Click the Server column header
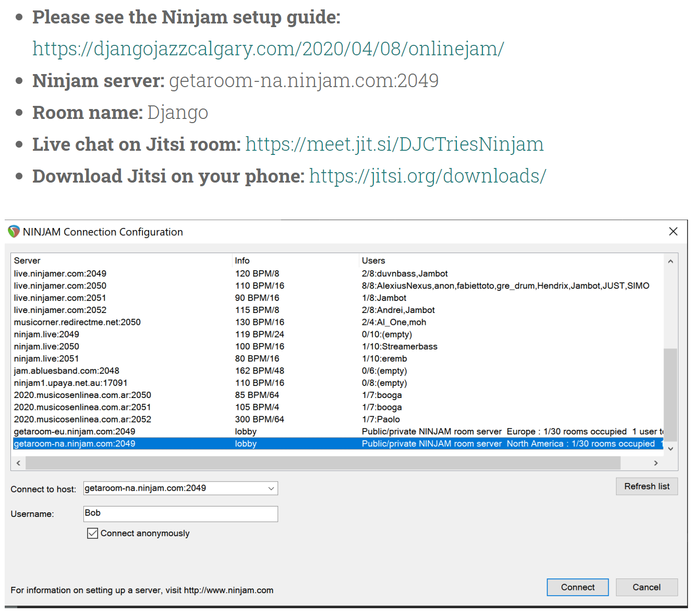 27,260
